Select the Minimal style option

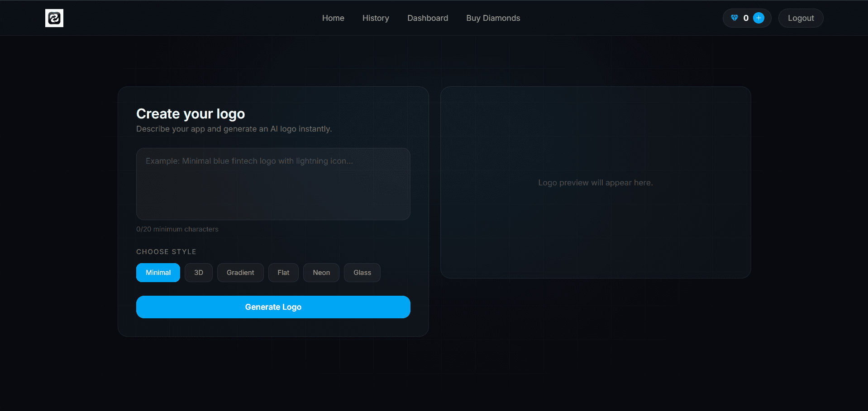click(x=158, y=273)
